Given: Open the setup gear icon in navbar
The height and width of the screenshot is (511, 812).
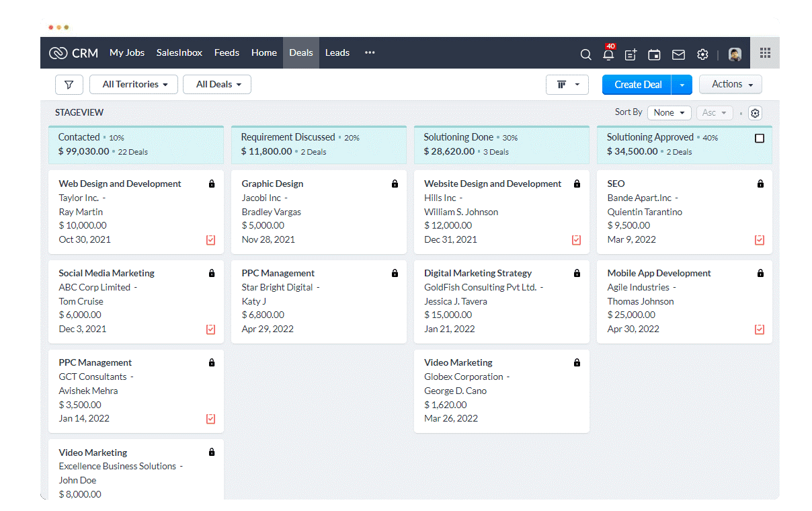Looking at the screenshot, I should click(x=702, y=54).
